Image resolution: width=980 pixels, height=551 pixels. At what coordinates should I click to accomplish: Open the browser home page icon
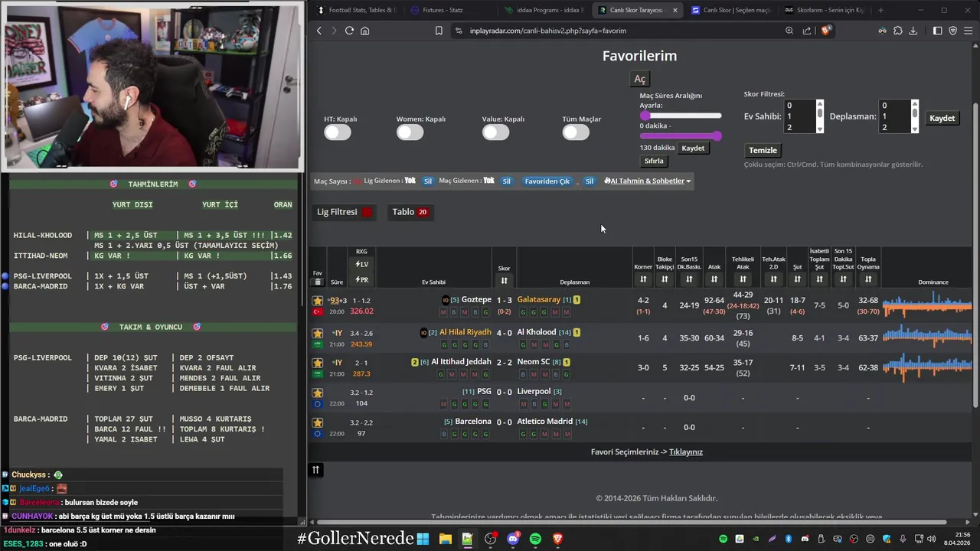tap(364, 31)
